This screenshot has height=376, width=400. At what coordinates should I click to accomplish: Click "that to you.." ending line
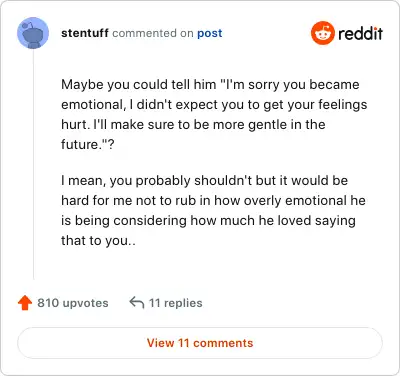coord(98,240)
